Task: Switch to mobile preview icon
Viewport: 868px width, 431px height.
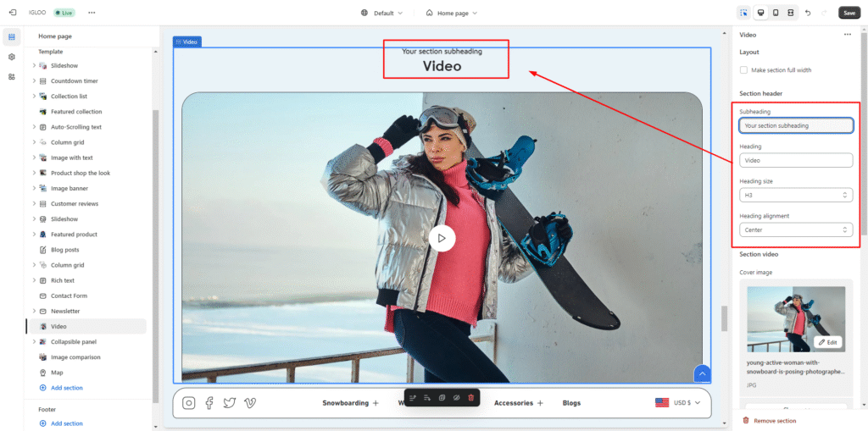Action: [x=776, y=13]
